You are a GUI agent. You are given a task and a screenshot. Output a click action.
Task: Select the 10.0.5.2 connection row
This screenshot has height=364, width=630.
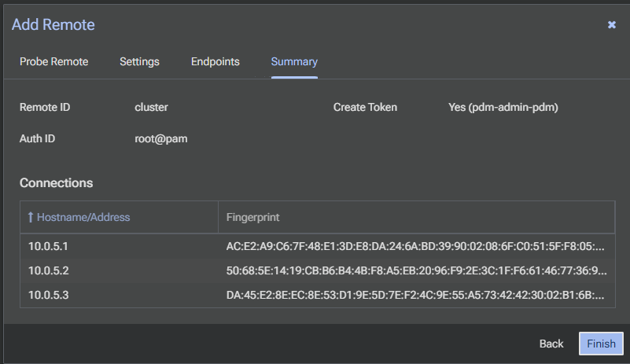point(318,270)
